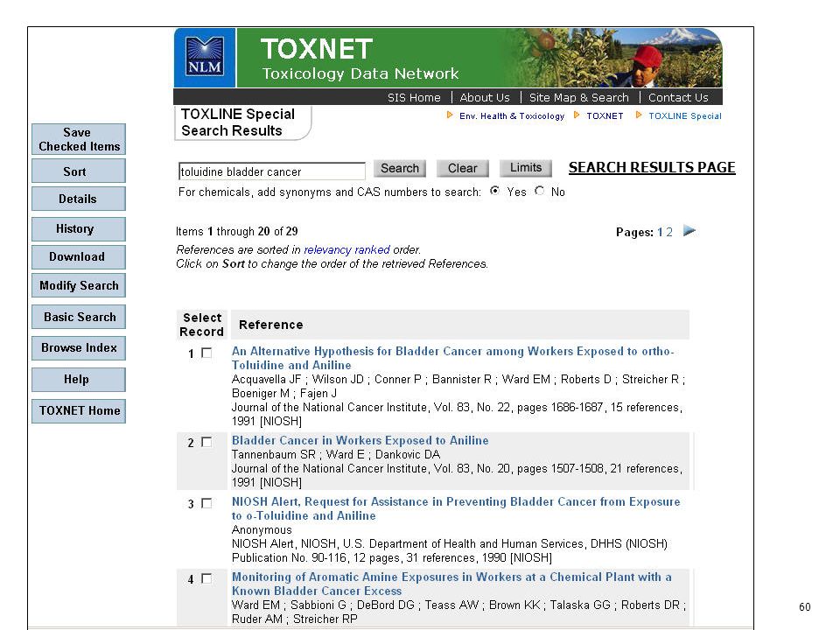Clear the search field with Clear
This screenshot has width=840, height=630.
click(462, 168)
